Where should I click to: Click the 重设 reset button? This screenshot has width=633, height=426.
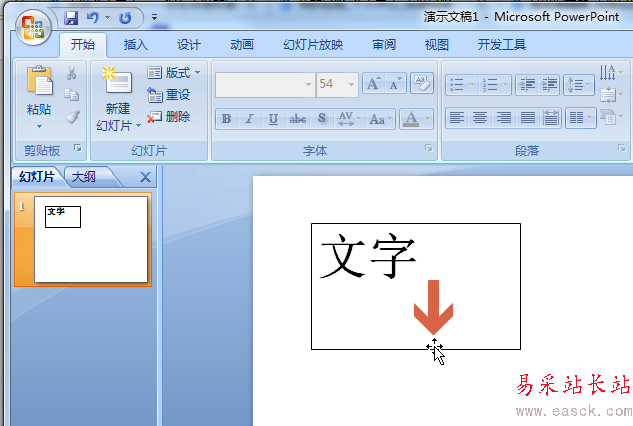[x=169, y=95]
